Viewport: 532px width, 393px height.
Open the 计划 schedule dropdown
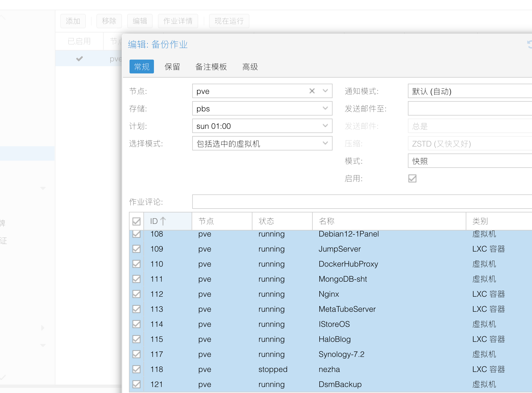325,126
